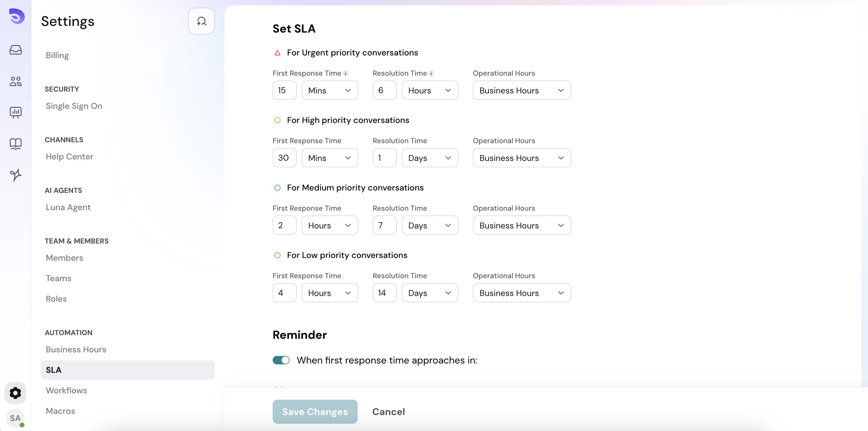The width and height of the screenshot is (868, 431).
Task: Open the Contacts people icon
Action: pos(15,81)
